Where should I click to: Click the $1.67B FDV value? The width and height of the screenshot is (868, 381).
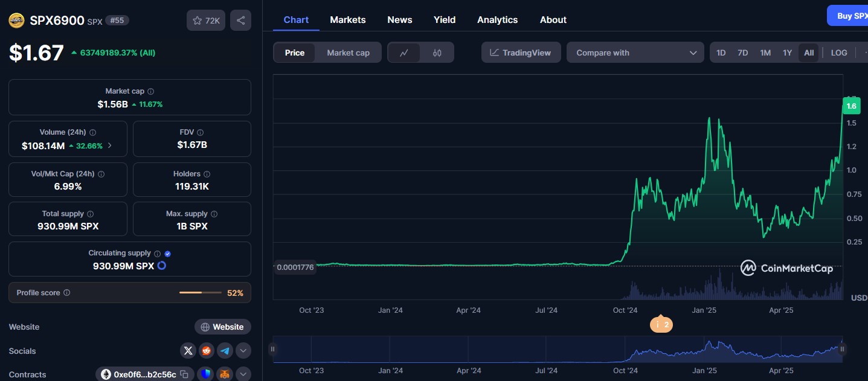point(192,145)
